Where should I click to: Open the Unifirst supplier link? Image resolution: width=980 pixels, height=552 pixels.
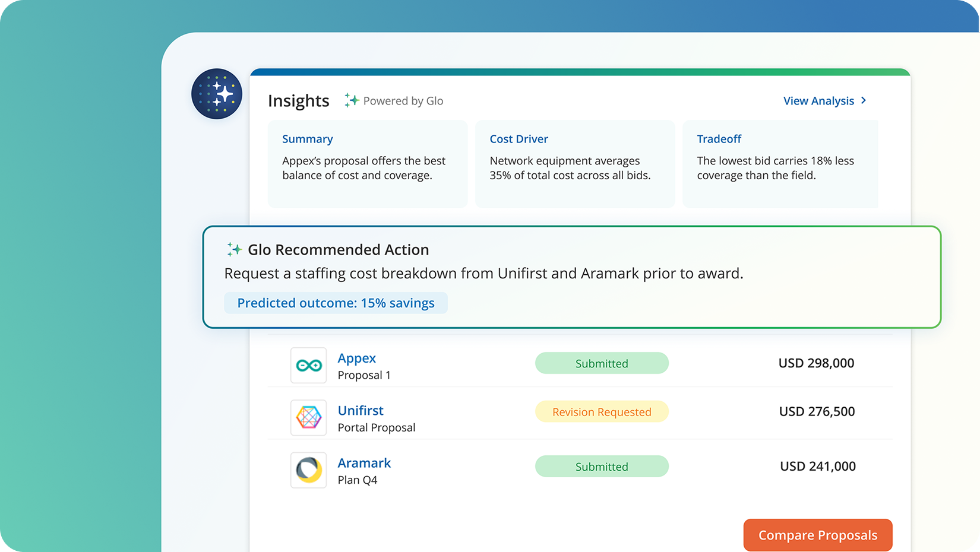point(361,410)
